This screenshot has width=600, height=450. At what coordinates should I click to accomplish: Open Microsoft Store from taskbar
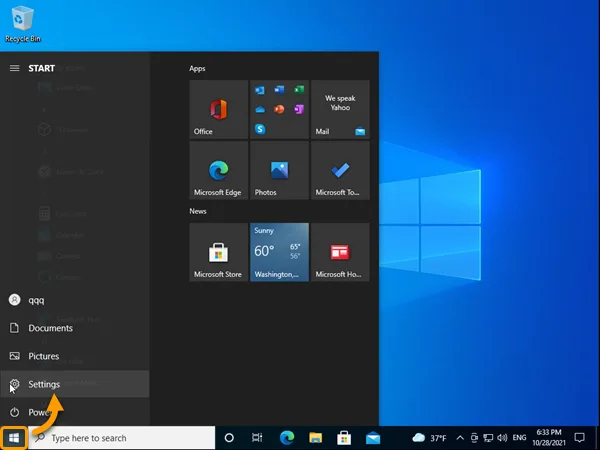pyautogui.click(x=344, y=438)
